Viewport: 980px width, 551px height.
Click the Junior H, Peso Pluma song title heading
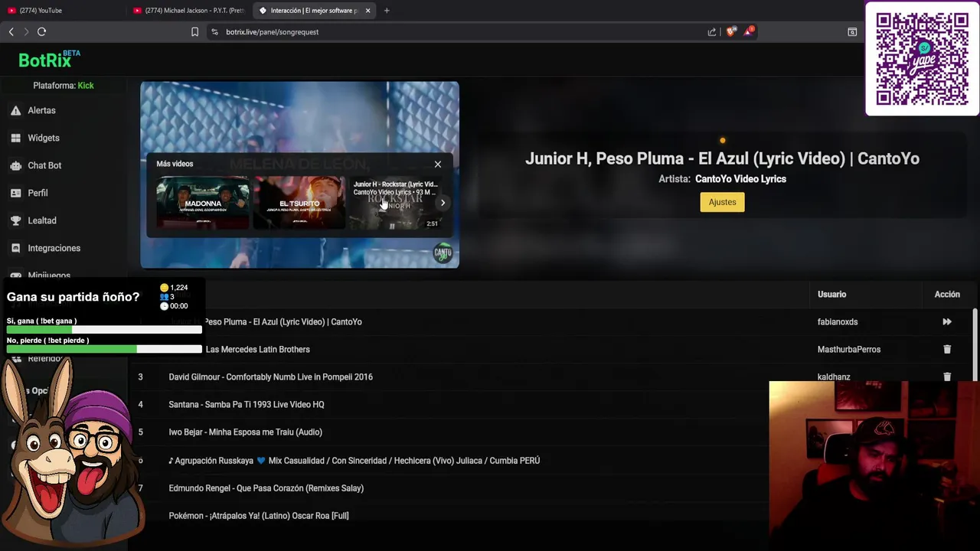point(722,158)
